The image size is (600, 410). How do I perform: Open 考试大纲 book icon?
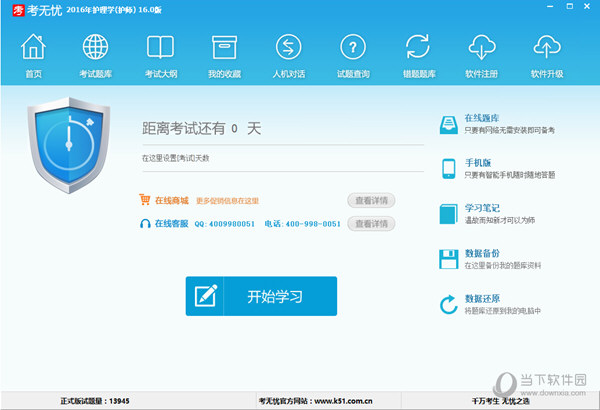(x=160, y=48)
